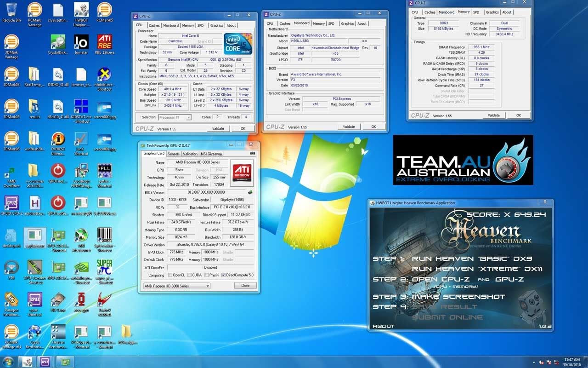Uncheck the DirectCompute 5.0 checkbox

point(223,275)
